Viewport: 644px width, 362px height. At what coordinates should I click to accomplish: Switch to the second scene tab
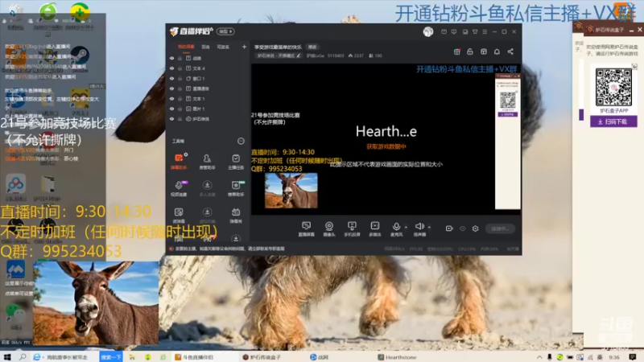pos(205,47)
